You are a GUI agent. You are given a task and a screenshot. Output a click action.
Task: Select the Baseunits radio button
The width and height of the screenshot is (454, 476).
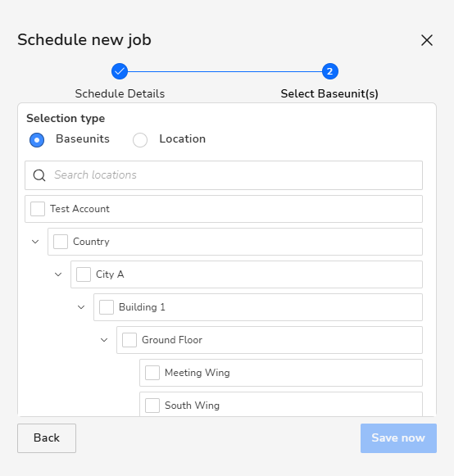point(37,140)
